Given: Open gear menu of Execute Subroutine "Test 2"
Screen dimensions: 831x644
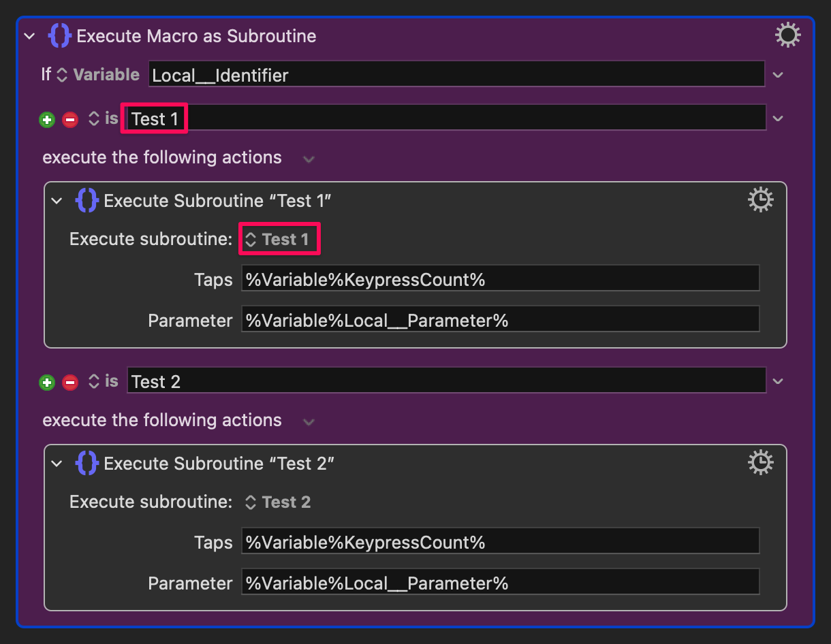Looking at the screenshot, I should [x=760, y=463].
